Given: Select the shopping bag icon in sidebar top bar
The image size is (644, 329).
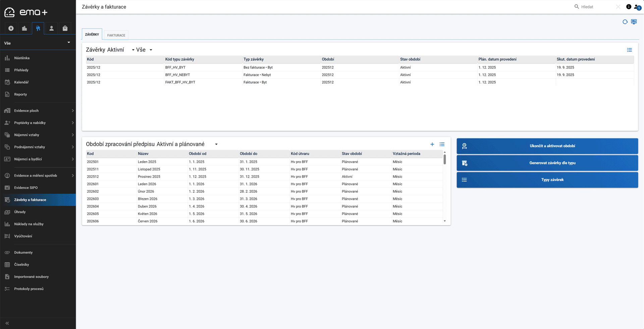Looking at the screenshot, I should (x=65, y=29).
